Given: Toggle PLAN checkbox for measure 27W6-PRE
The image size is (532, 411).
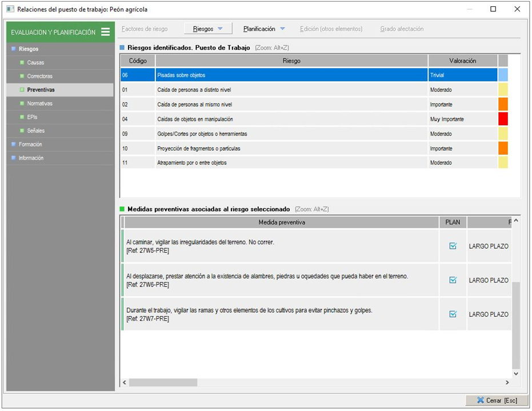Looking at the screenshot, I should pyautogui.click(x=453, y=280).
